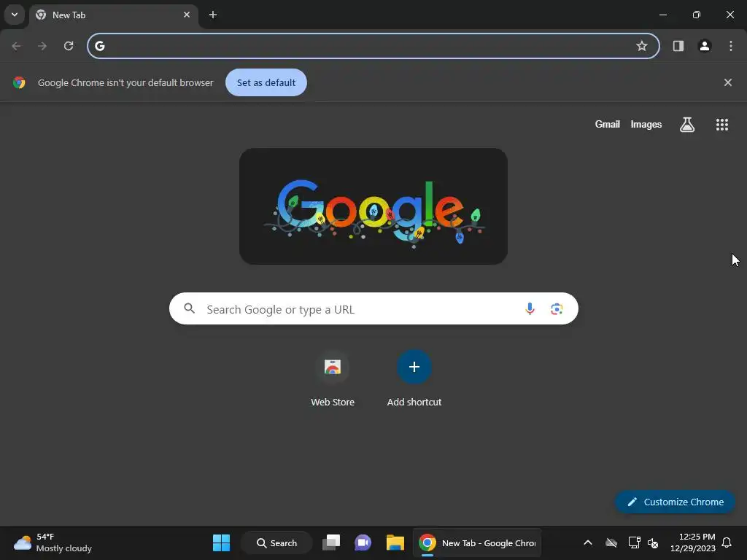This screenshot has width=747, height=560.
Task: Open the three-dot Chrome menu
Action: pyautogui.click(x=731, y=46)
